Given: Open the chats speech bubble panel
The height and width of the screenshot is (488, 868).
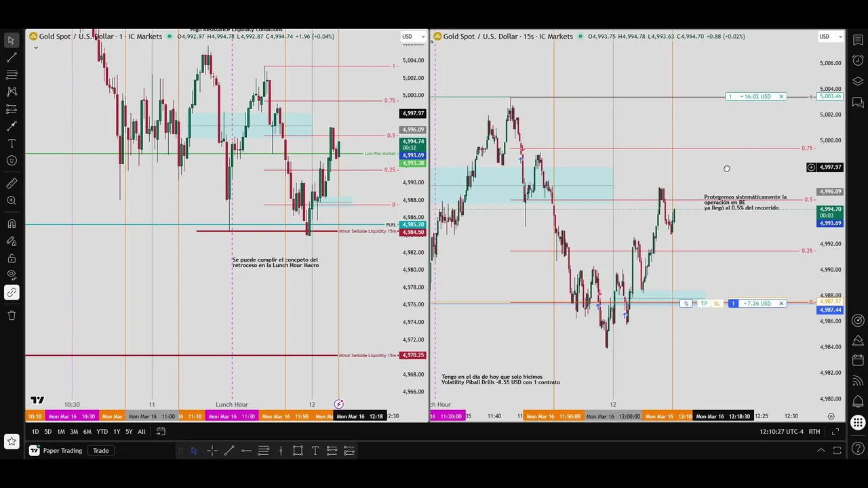Looking at the screenshot, I should 858,102.
